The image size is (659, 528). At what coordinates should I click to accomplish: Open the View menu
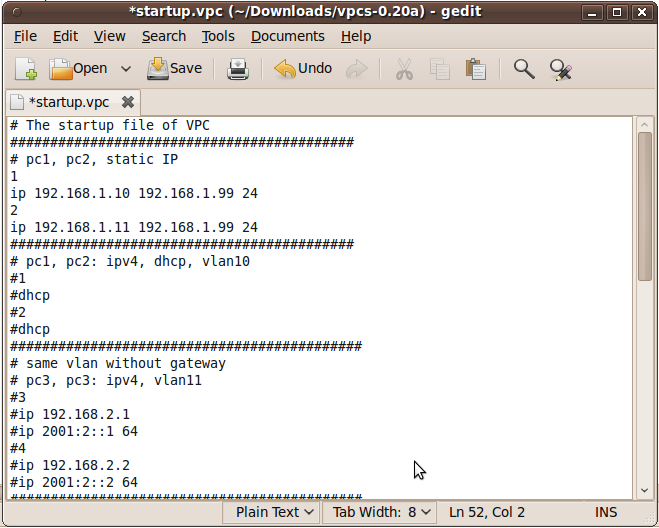(x=109, y=37)
